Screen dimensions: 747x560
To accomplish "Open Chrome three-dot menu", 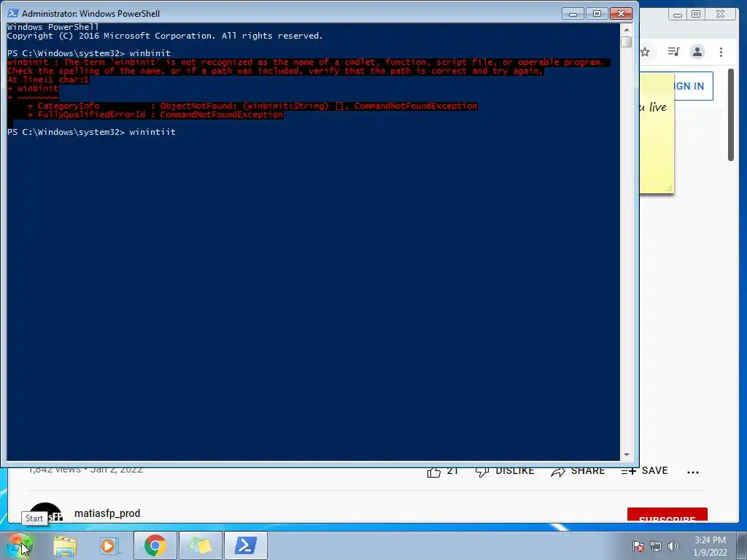I will (x=721, y=52).
